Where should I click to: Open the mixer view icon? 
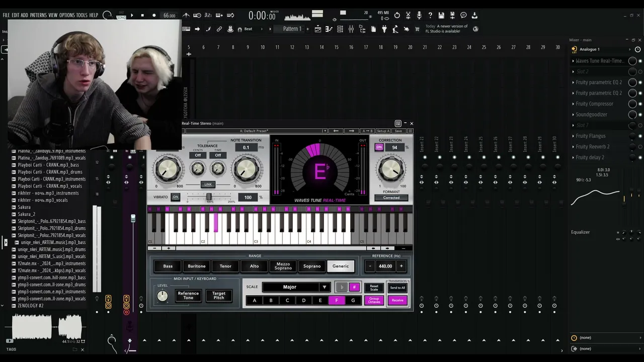351,29
